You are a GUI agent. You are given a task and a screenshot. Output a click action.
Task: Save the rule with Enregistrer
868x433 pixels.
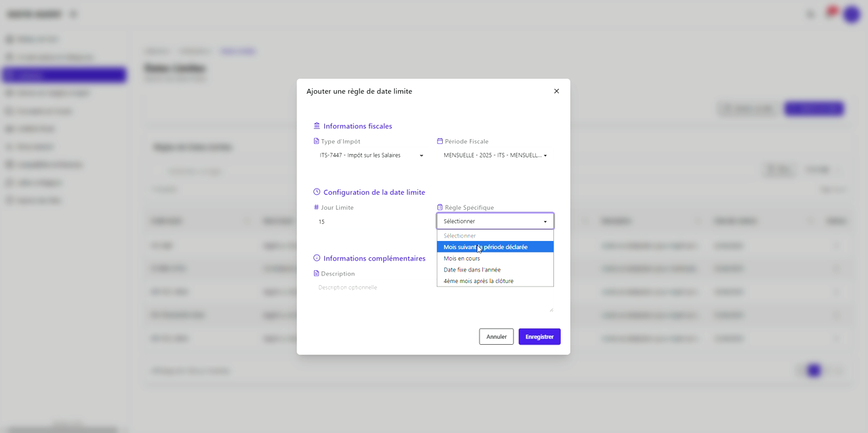tap(539, 337)
